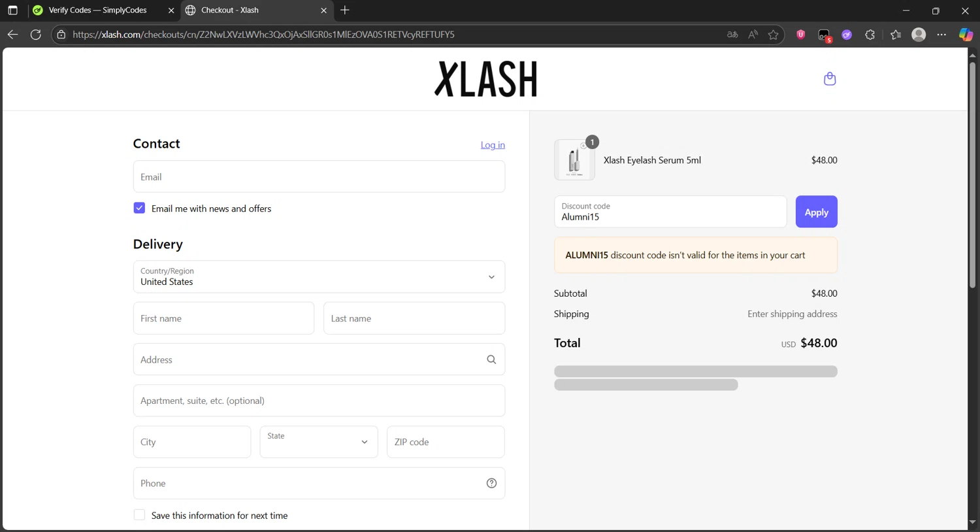Click the Apply discount button

click(816, 212)
